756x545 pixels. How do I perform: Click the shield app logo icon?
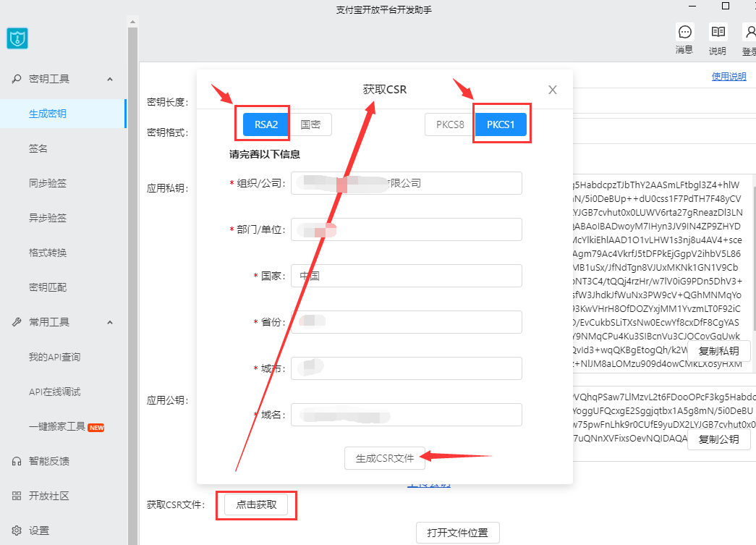point(17,38)
